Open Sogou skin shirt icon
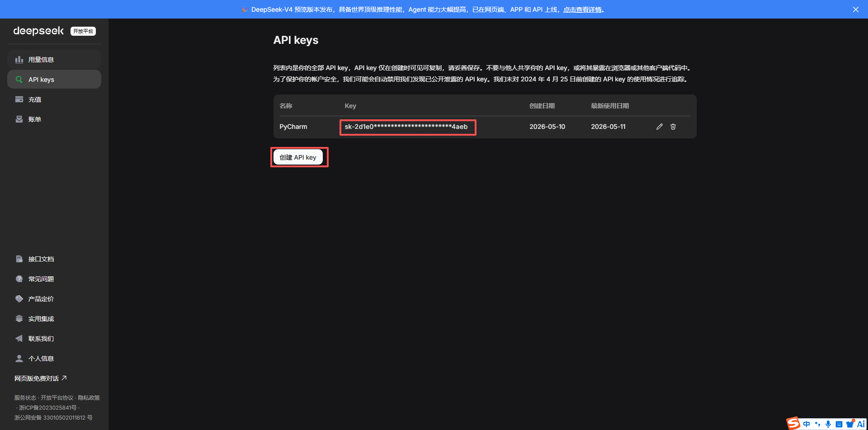This screenshot has height=430, width=868. [850, 424]
